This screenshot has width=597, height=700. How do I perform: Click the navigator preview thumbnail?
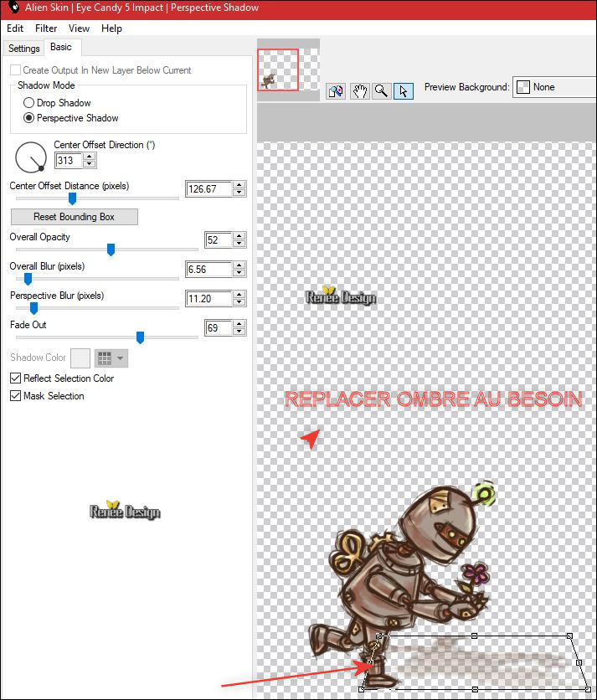[x=289, y=69]
